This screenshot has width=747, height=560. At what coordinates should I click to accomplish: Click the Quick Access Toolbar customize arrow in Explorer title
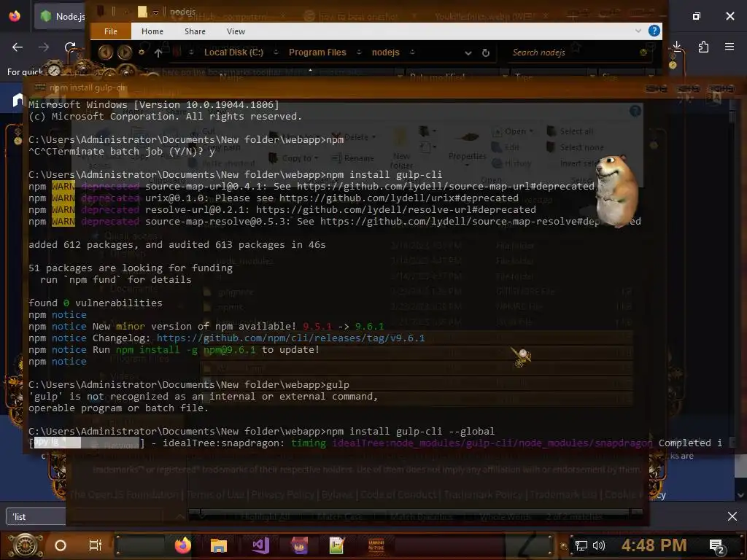click(156, 12)
